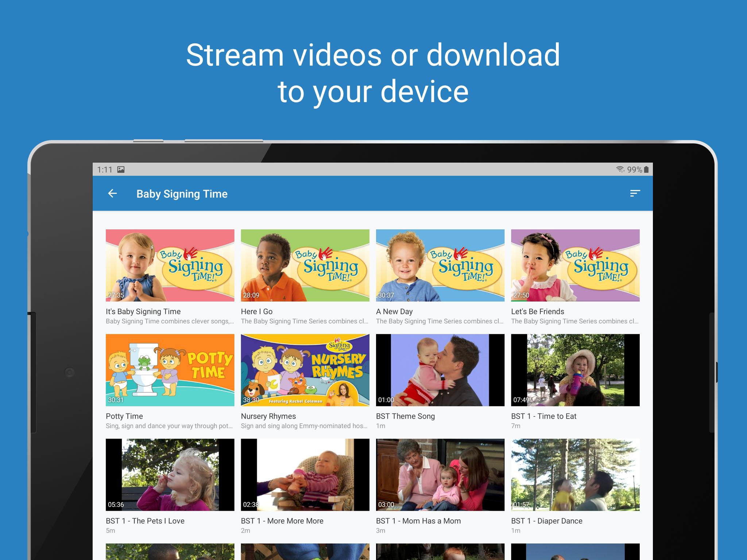The height and width of the screenshot is (560, 747).
Task: Select the 'Let's Be Friends' title text
Action: point(537,311)
